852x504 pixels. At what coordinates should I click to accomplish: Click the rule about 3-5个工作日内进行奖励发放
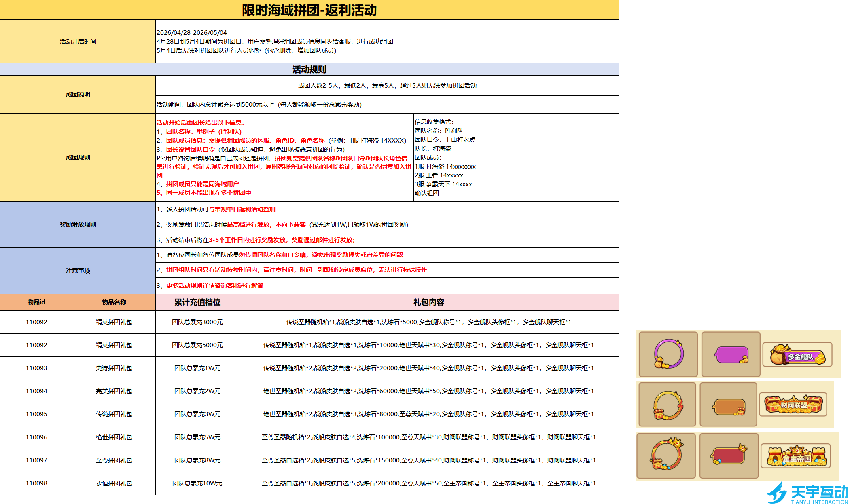256,240
